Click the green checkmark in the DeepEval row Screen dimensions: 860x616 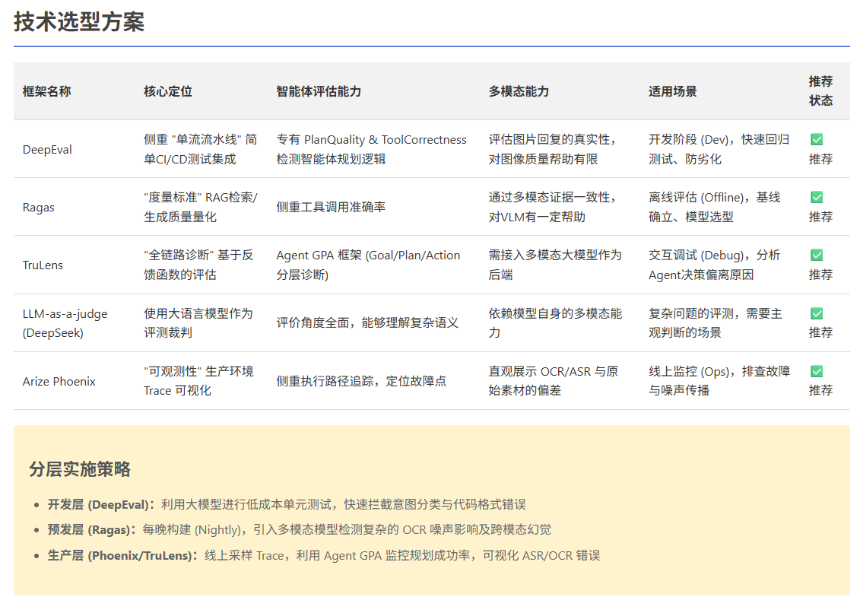point(816,140)
